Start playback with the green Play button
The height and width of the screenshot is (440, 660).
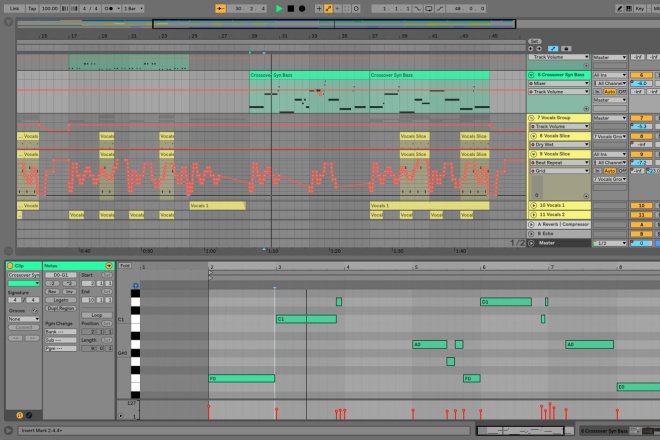(x=279, y=8)
